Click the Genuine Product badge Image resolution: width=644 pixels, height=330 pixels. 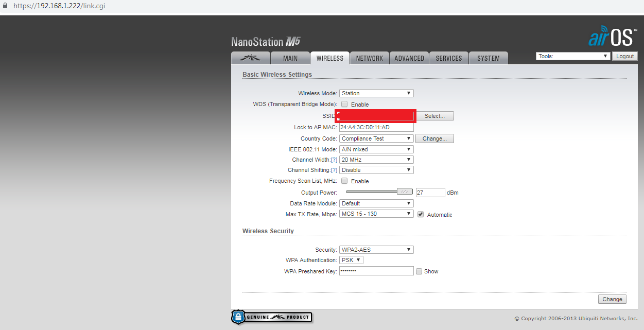point(272,317)
